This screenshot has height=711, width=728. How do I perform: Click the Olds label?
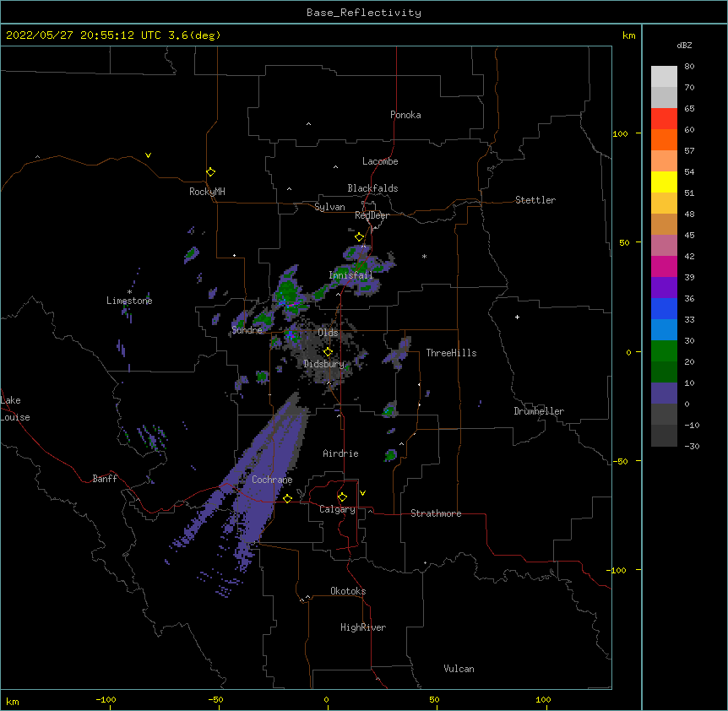328,333
